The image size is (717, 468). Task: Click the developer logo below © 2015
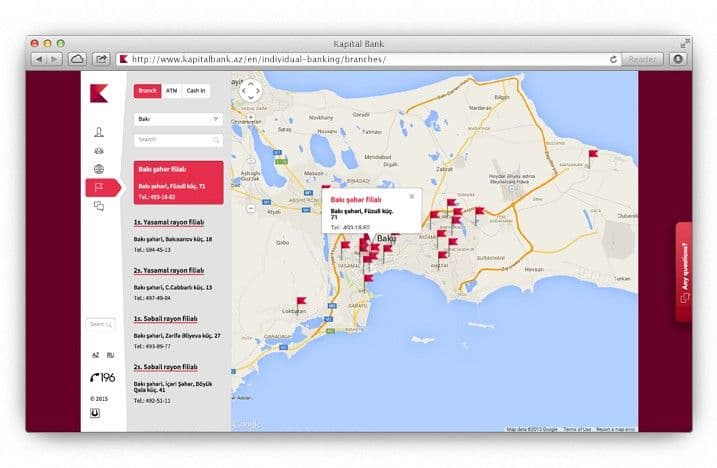pyautogui.click(x=95, y=413)
